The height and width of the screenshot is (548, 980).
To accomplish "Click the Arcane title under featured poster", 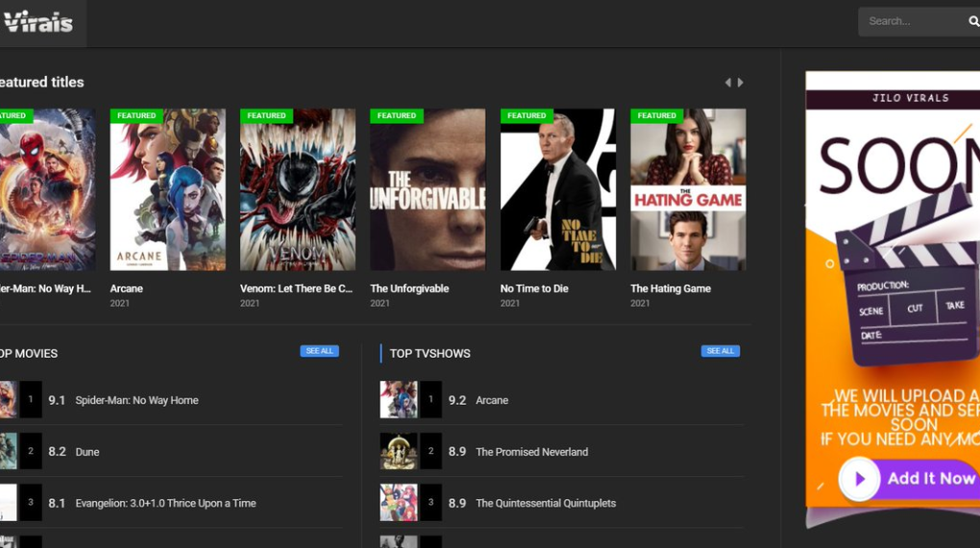I will pyautogui.click(x=126, y=288).
